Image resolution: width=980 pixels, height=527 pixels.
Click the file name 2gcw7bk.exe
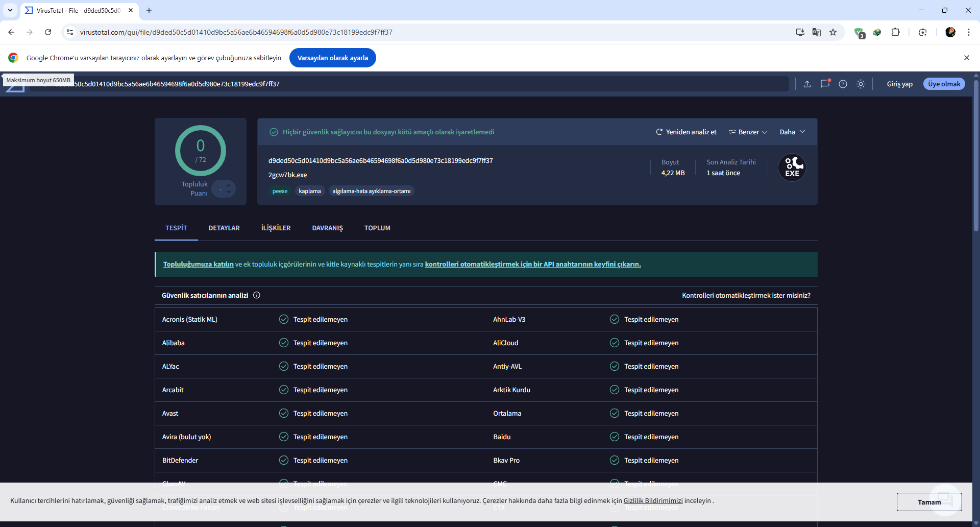click(287, 175)
